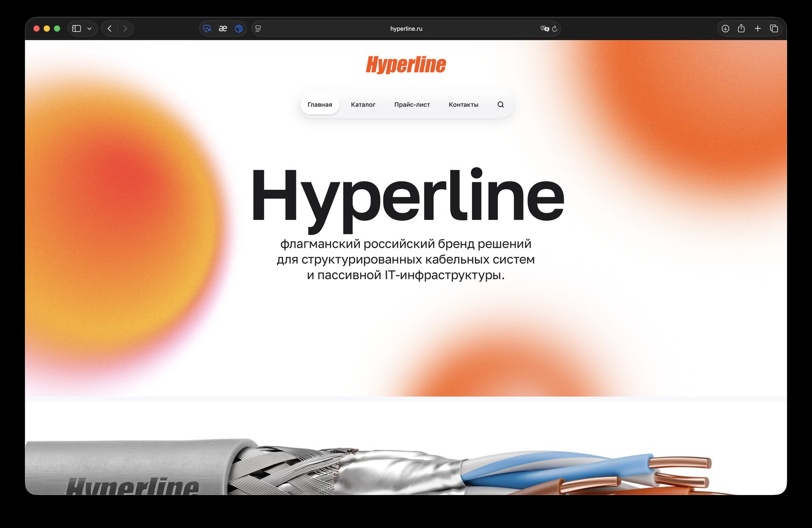Select the Главная navigation item
Screen dimensions: 812x528
320,105
